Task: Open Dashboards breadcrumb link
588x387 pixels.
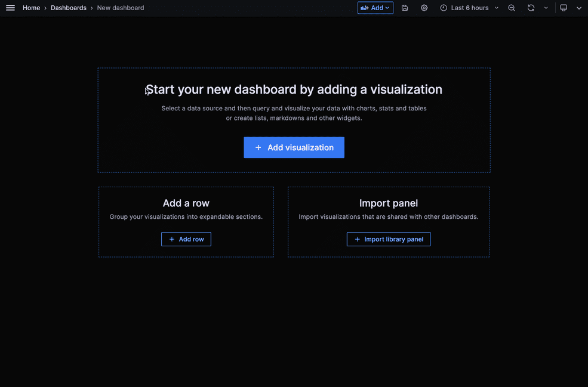Action: tap(68, 8)
